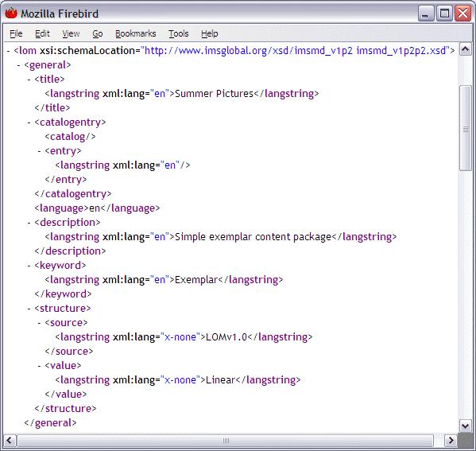The height and width of the screenshot is (451, 476).
Task: Click the closing </keyword> tag
Action: 63,294
